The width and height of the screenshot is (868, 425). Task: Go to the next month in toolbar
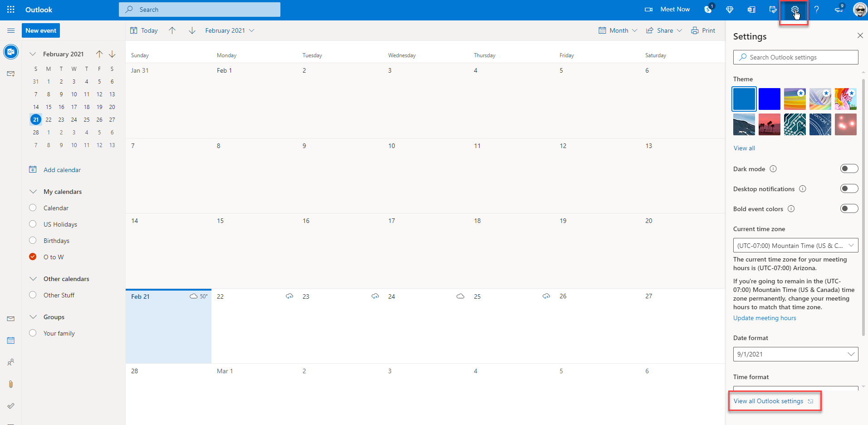pyautogui.click(x=192, y=30)
